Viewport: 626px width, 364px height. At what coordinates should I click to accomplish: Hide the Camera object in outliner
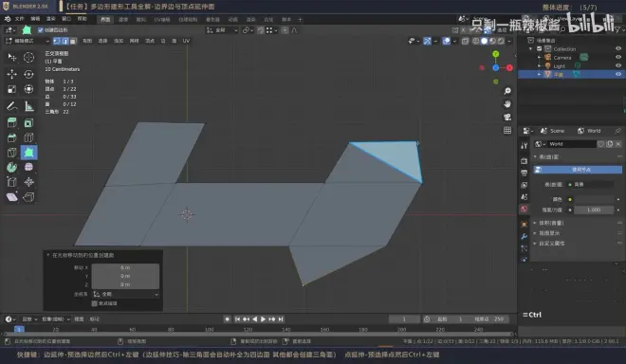[618, 57]
